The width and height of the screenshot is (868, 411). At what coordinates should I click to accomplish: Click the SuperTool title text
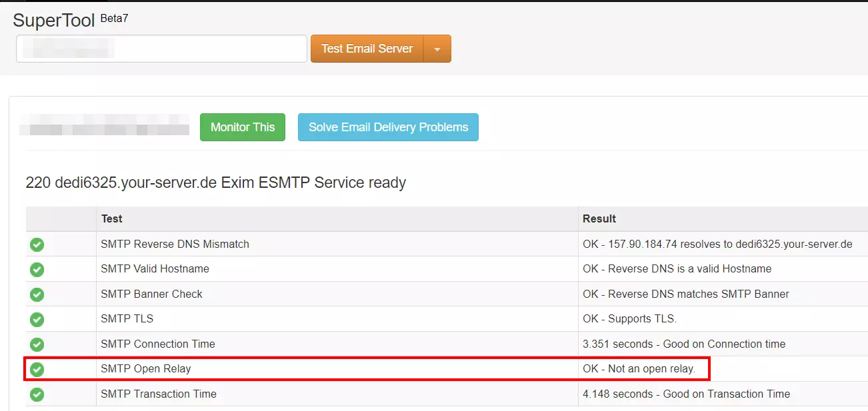click(54, 20)
